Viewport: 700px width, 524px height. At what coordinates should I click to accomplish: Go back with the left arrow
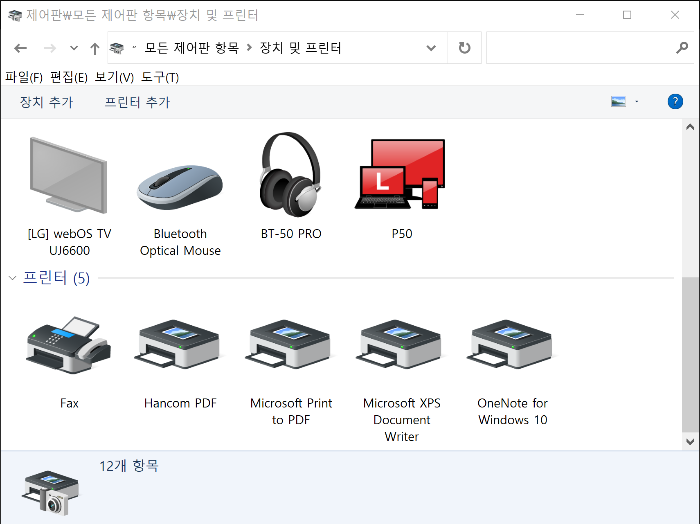pyautogui.click(x=21, y=48)
